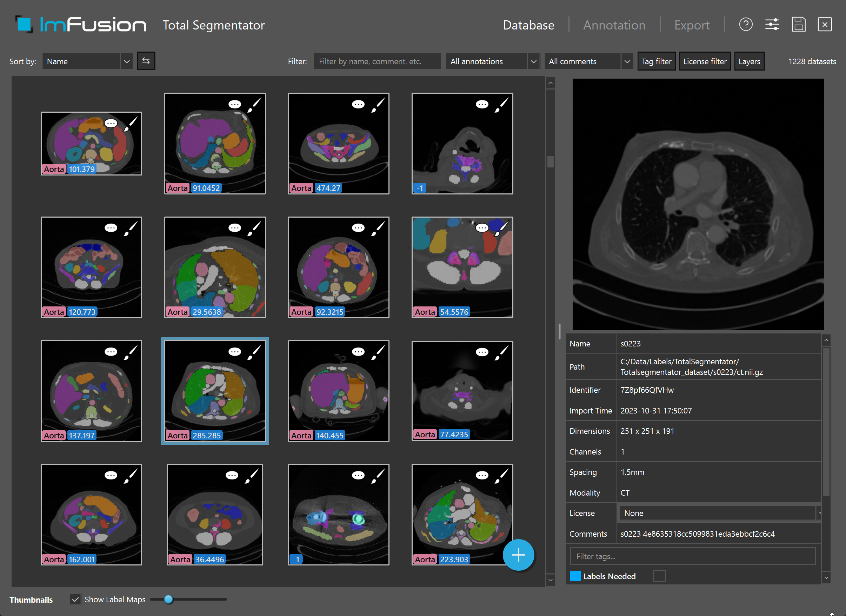Screen dimensions: 846x616
Task: Select the Aorta 36.4496 thumbnail
Action: coord(215,515)
